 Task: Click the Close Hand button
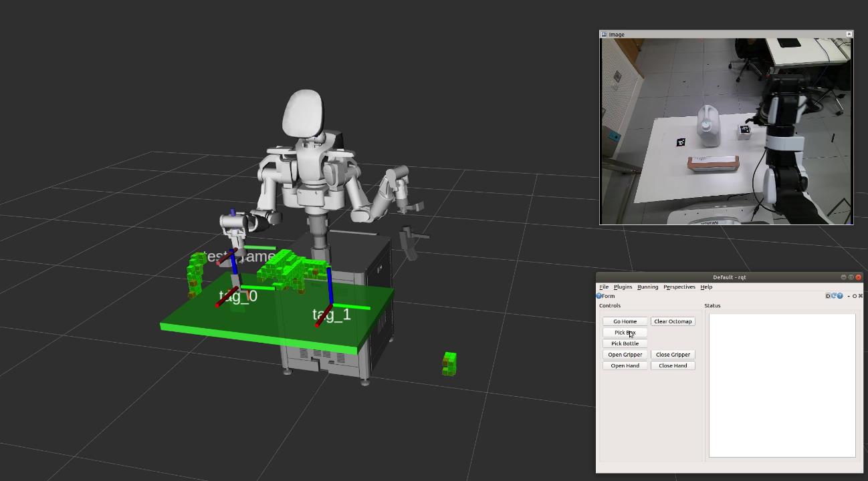click(672, 365)
